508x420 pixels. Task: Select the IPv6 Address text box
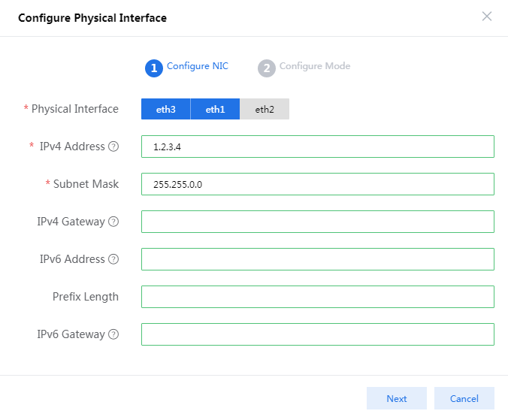(317, 259)
